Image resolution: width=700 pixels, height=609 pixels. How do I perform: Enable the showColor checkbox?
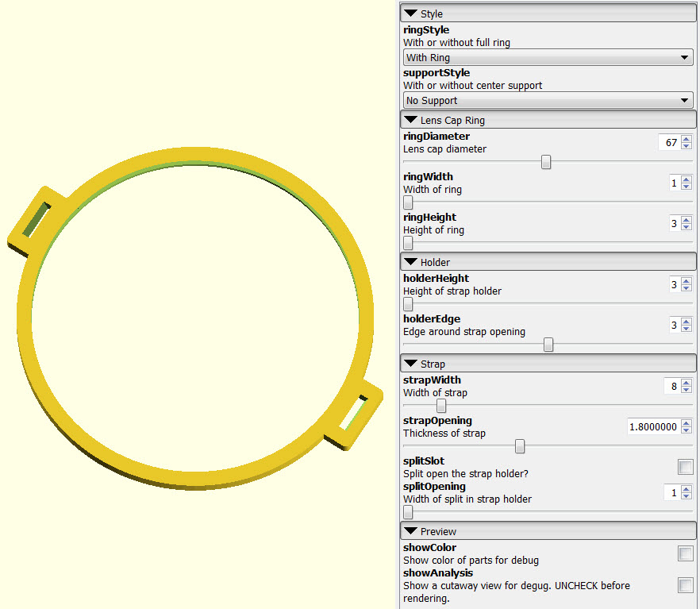coord(685,553)
